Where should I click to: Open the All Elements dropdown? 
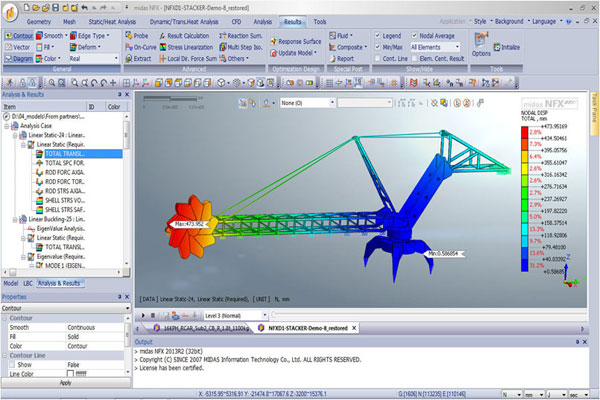(x=437, y=46)
